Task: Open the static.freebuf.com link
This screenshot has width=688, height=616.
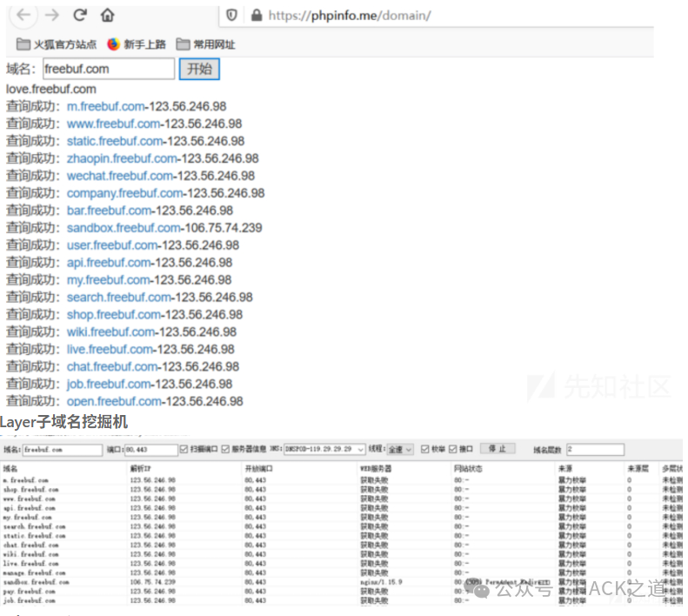Action: (x=115, y=141)
